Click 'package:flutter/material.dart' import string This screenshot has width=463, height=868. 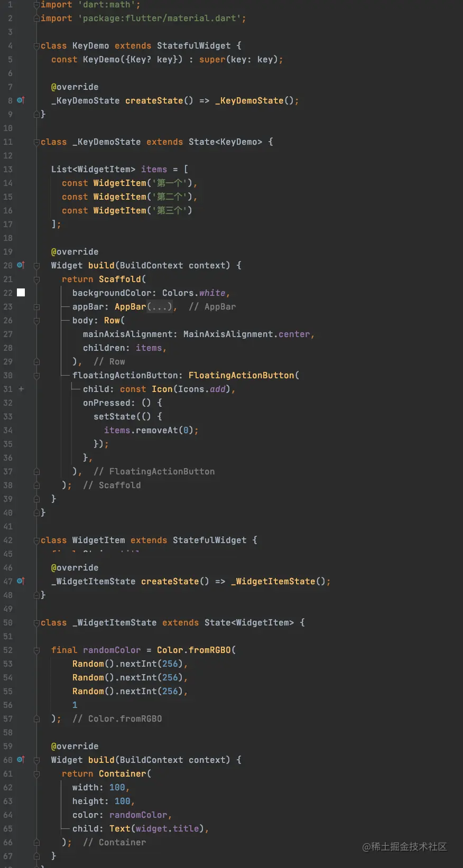coord(159,18)
